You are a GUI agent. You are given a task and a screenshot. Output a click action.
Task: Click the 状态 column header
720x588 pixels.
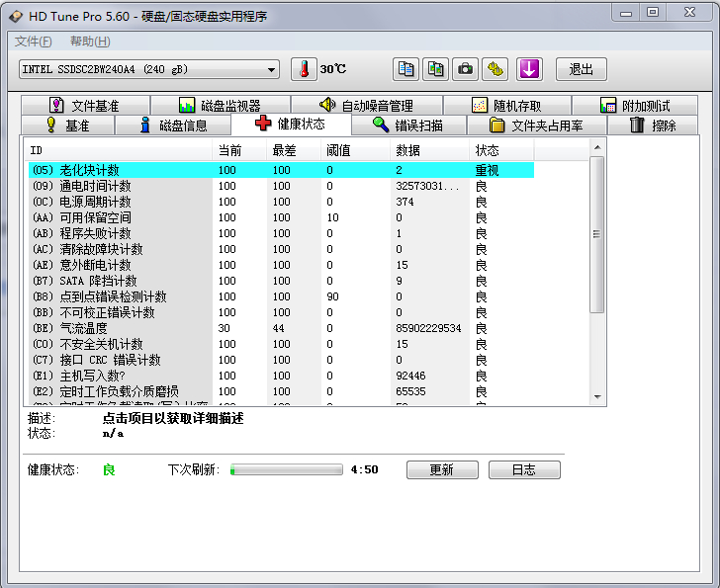pyautogui.click(x=501, y=150)
